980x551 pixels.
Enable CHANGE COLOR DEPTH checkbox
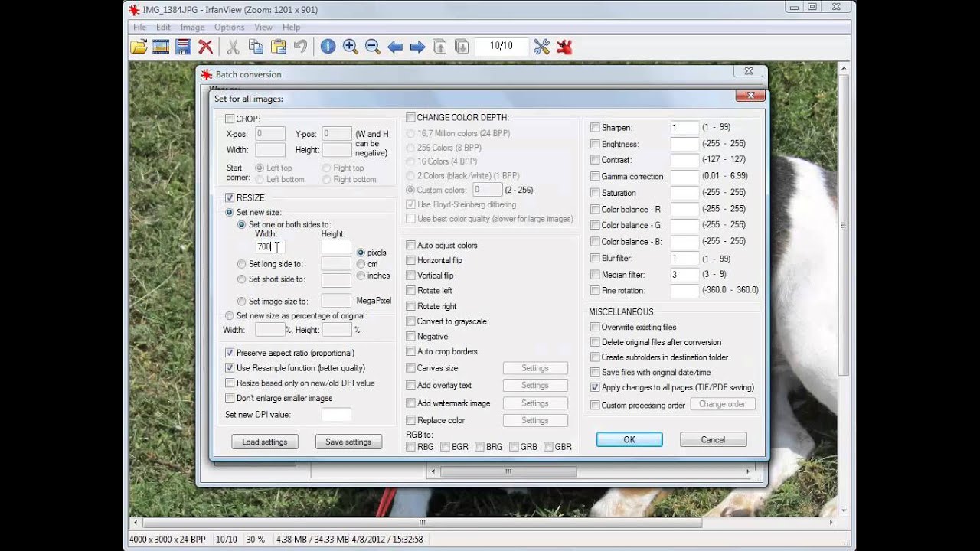[410, 117]
